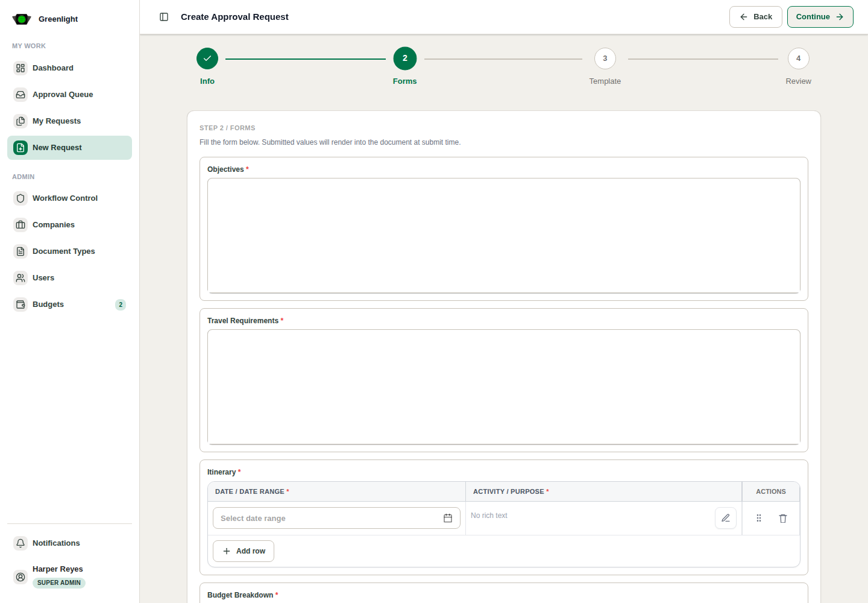Click the My Requests copy icon
This screenshot has width=868, height=603.
(20, 121)
